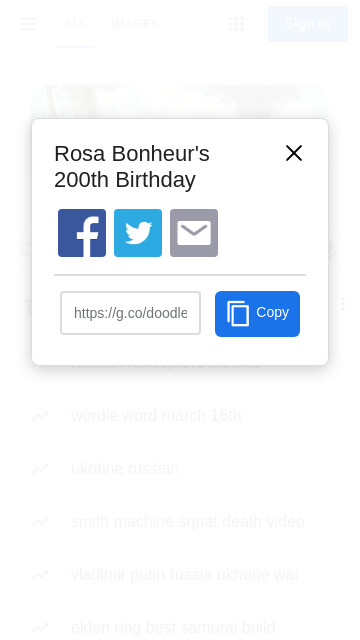The width and height of the screenshot is (360, 640).
Task: Click the trending arrow beside wordle word
Action: tap(40, 416)
